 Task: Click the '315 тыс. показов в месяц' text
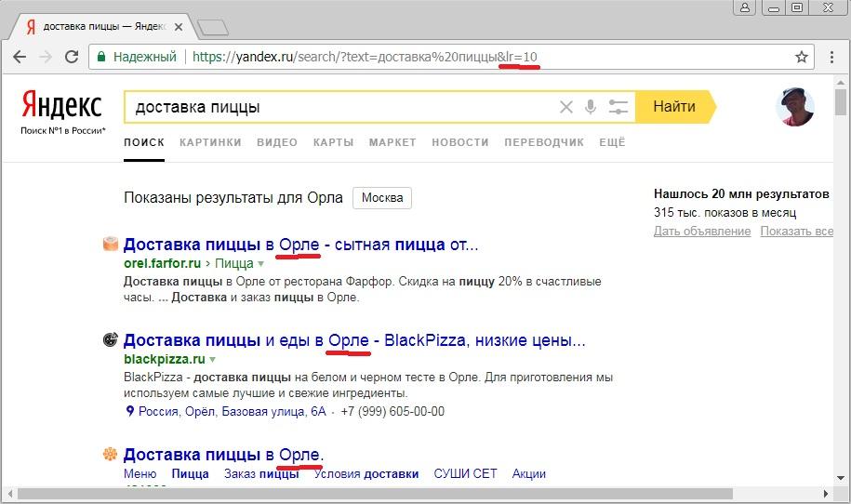pos(725,212)
